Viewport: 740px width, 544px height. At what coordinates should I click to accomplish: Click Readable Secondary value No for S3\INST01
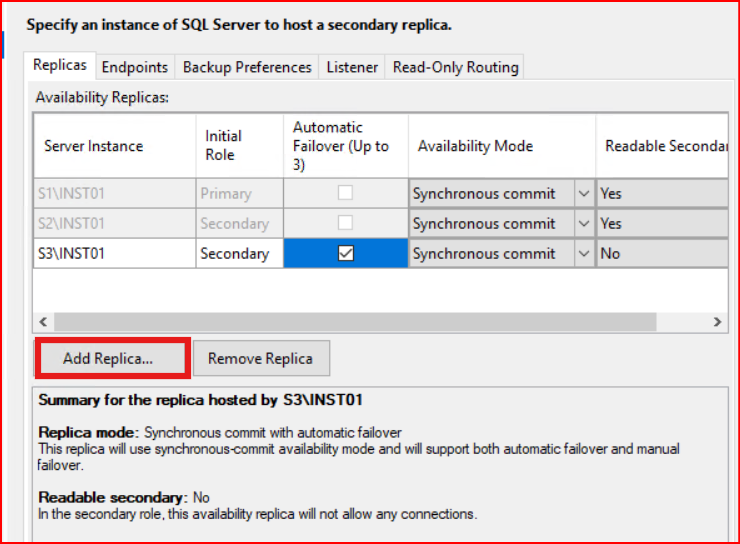tap(660, 254)
